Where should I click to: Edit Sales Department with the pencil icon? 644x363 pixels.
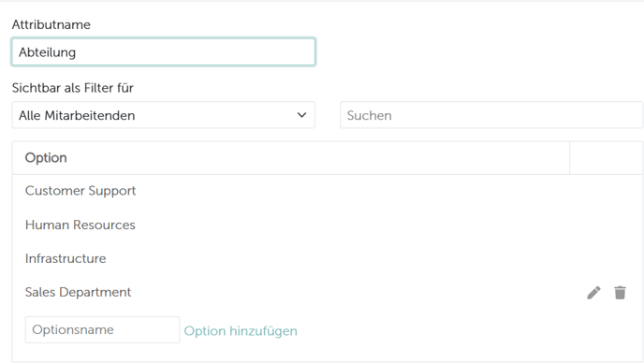click(x=593, y=293)
